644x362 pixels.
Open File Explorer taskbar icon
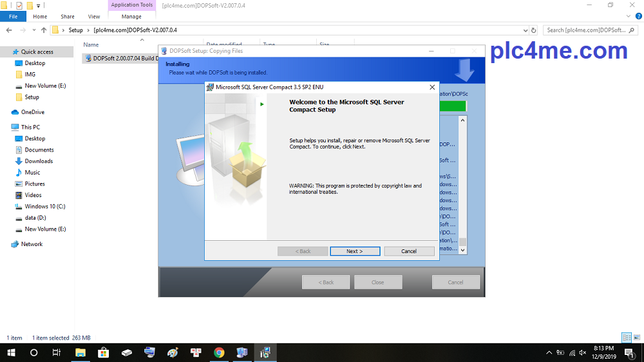pos(80,352)
